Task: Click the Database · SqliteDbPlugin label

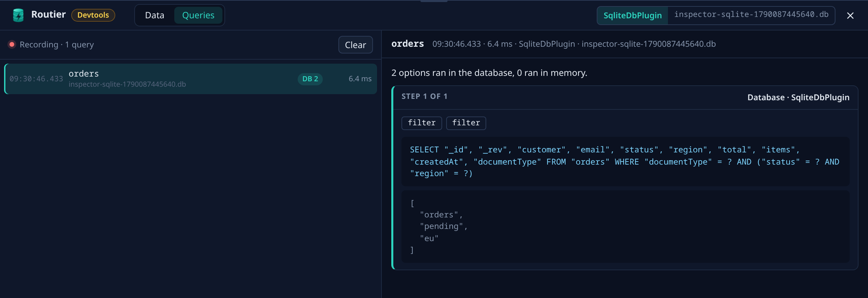Action: (x=798, y=98)
